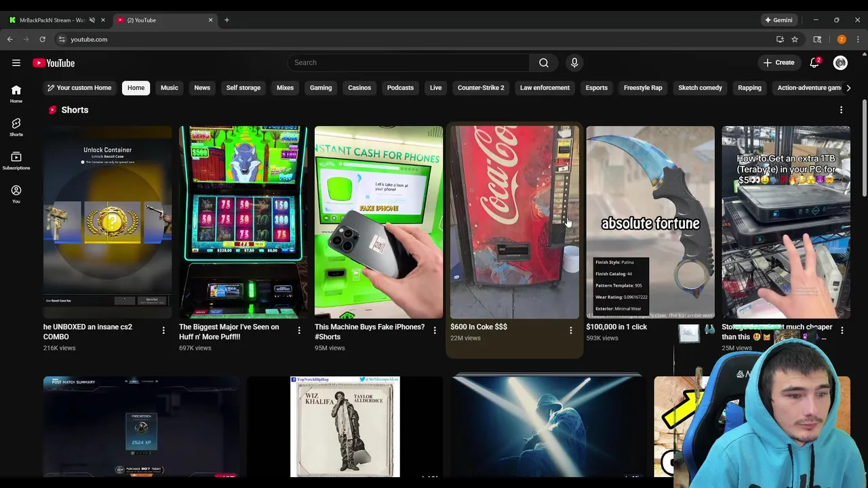868x488 pixels.
Task: Open Subscriptions in the left sidebar
Action: [x=16, y=161]
